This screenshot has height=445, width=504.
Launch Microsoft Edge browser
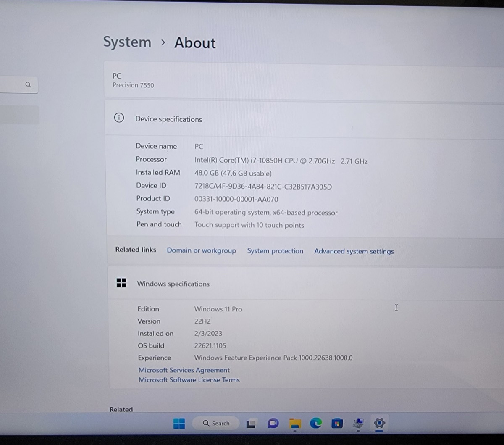pos(316,423)
